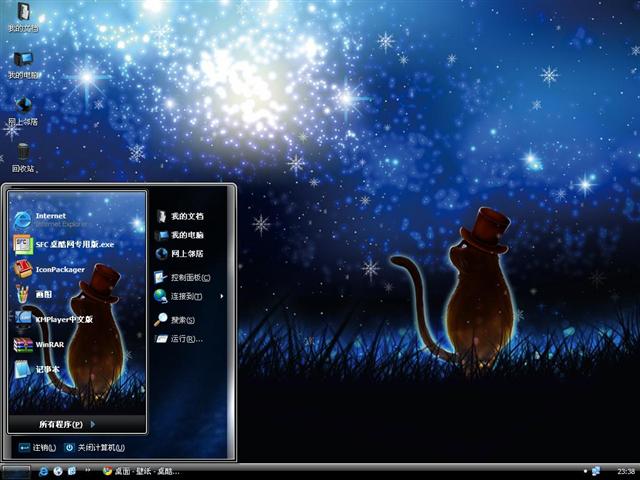Open 记事本 notepad from start menu
640x480 pixels.
point(77,369)
